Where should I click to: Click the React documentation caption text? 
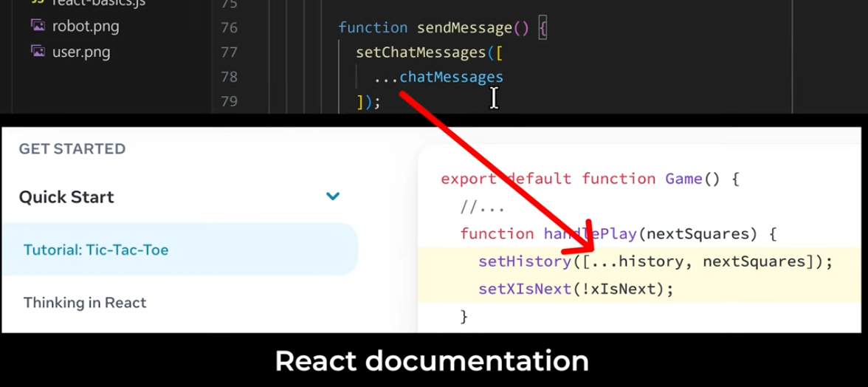pyautogui.click(x=432, y=361)
